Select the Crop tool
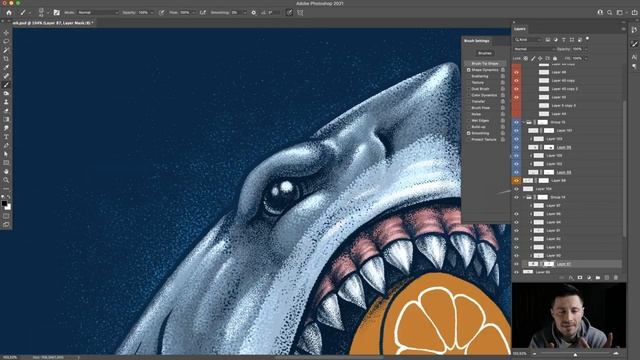This screenshot has height=360, width=640. (x=6, y=59)
